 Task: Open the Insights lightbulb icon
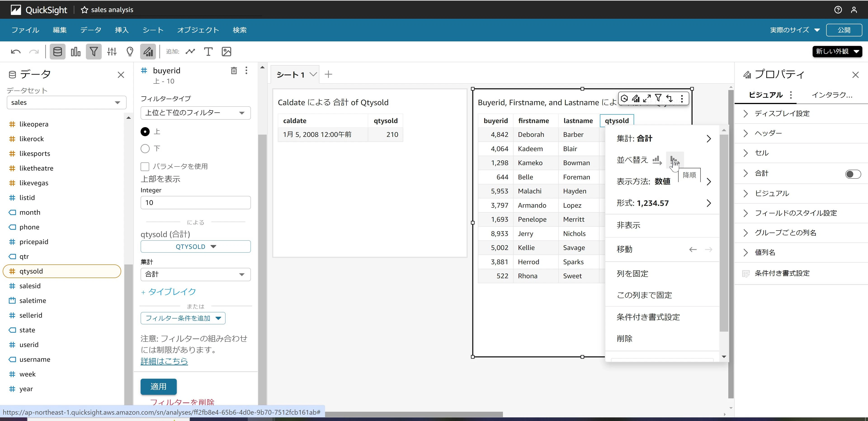[x=130, y=52]
